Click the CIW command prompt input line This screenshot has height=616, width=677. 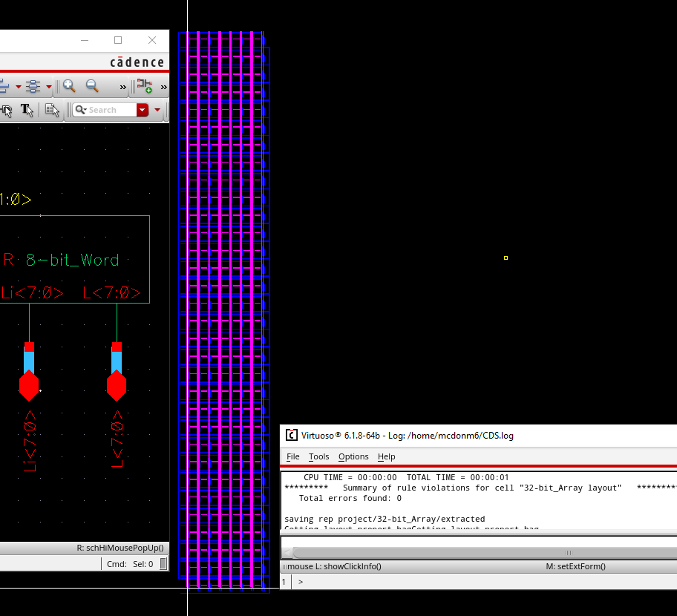(x=483, y=582)
